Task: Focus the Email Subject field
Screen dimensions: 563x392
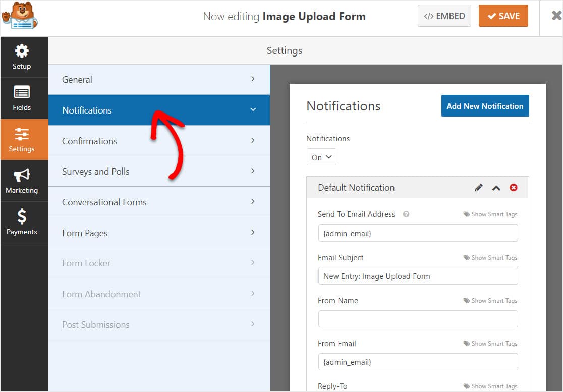Action: pyautogui.click(x=418, y=276)
